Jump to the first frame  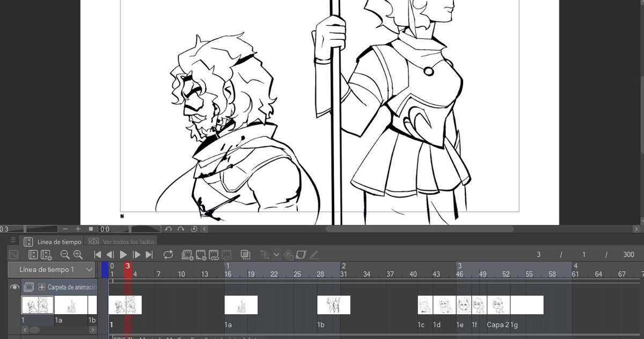coord(98,255)
